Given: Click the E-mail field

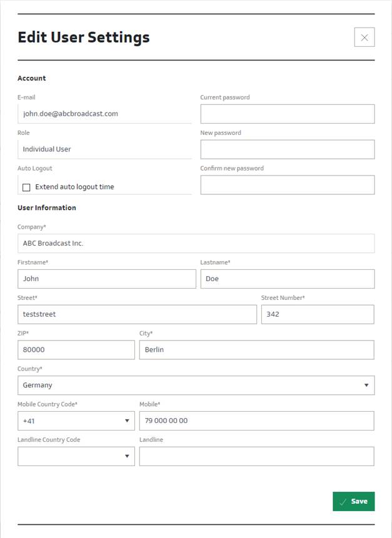Looking at the screenshot, I should click(104, 114).
